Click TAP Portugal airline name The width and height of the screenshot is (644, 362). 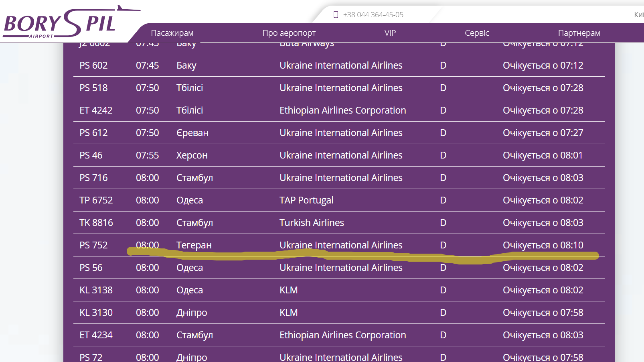pos(306,200)
